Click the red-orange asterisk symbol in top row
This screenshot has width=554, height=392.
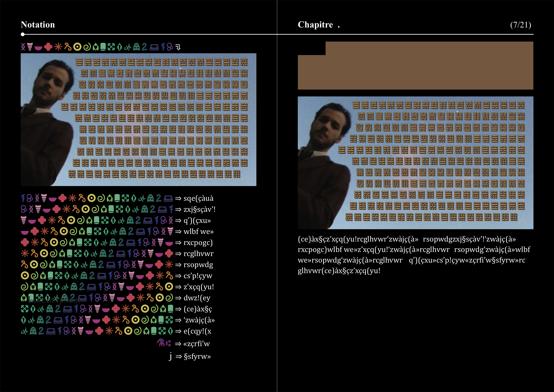[x=58, y=47]
